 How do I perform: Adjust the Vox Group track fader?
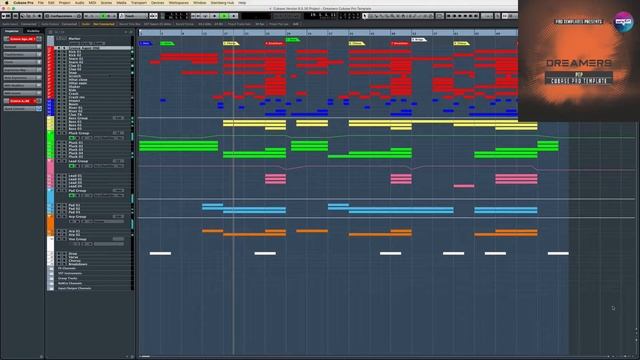point(109,244)
